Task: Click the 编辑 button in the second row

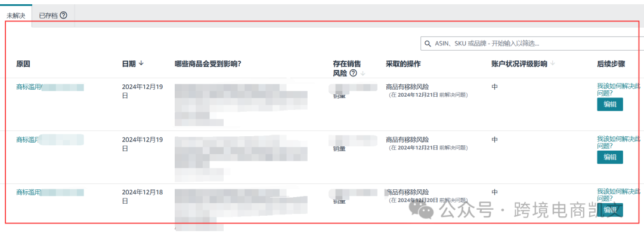Action: click(x=610, y=157)
